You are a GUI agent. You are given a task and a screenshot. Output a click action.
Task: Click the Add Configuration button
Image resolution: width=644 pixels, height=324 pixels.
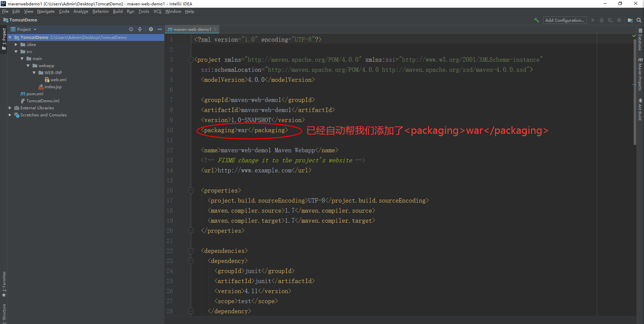coord(565,20)
